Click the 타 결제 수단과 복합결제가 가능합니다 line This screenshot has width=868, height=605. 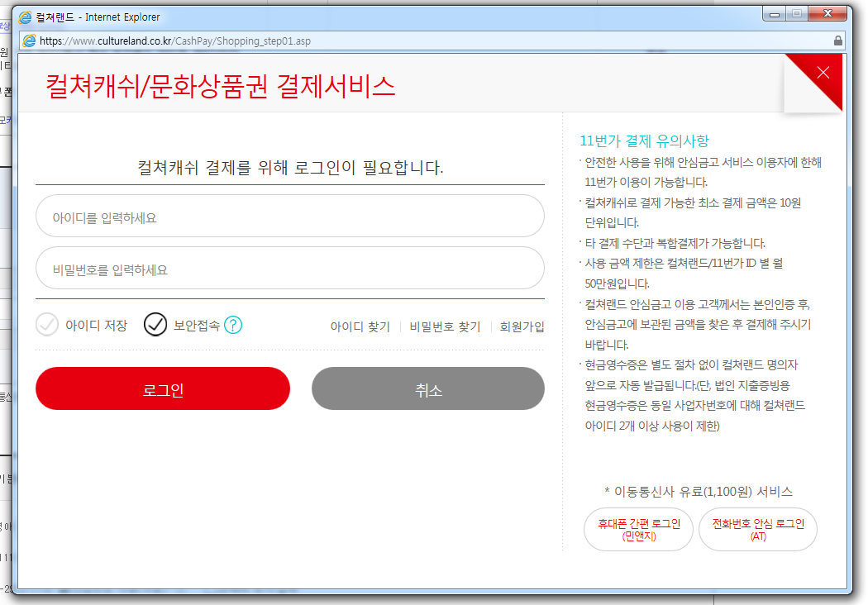tap(675, 243)
